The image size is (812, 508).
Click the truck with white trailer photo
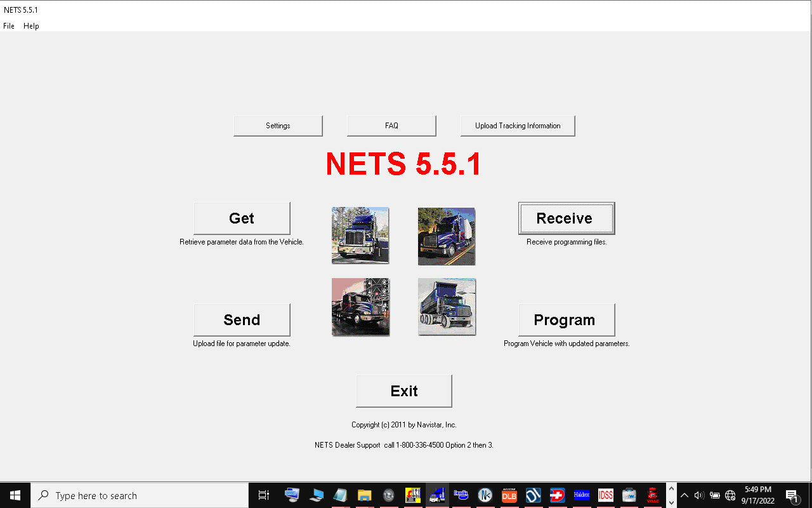click(447, 236)
